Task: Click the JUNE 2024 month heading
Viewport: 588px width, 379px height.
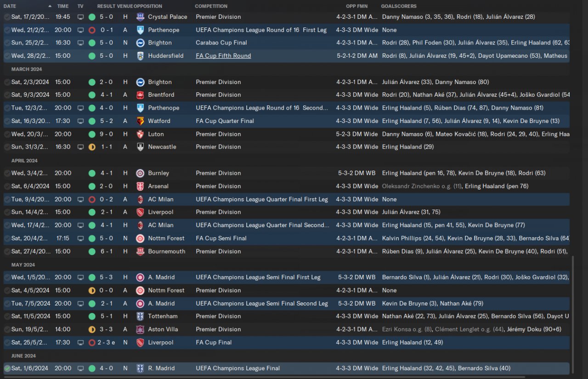Action: [23, 356]
